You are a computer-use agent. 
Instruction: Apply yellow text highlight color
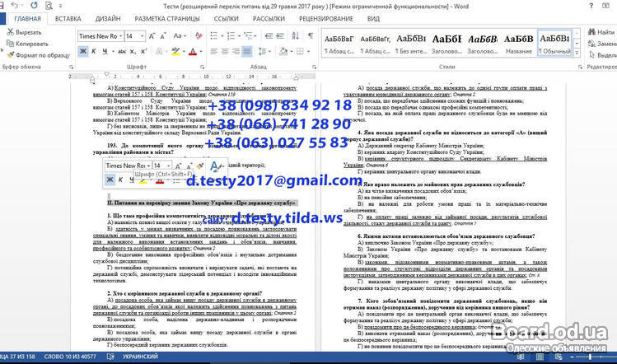coord(175,51)
